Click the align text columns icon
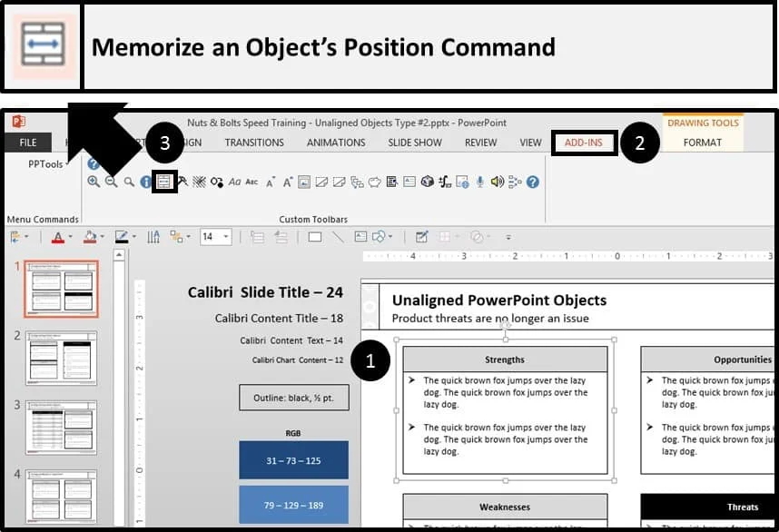Screen dimensions: 779x532 coord(153,237)
